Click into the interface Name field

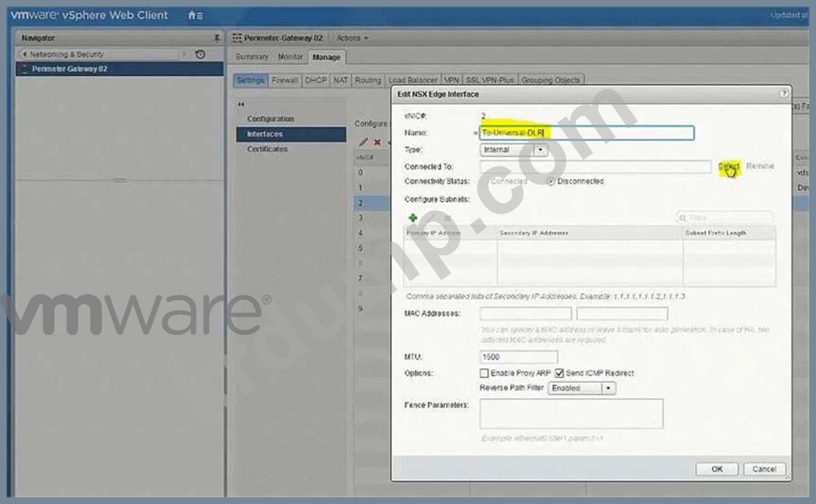(586, 132)
